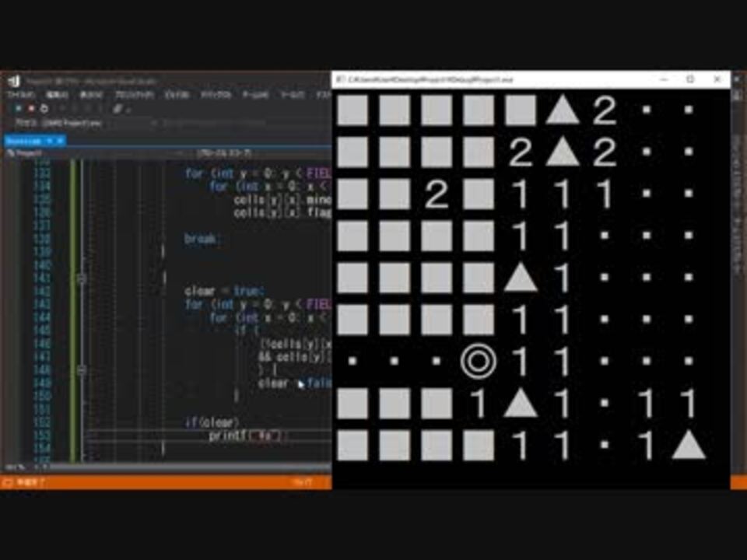The width and height of the screenshot is (747, 560).
Task: Click the blue pause debugging button
Action: 19,109
